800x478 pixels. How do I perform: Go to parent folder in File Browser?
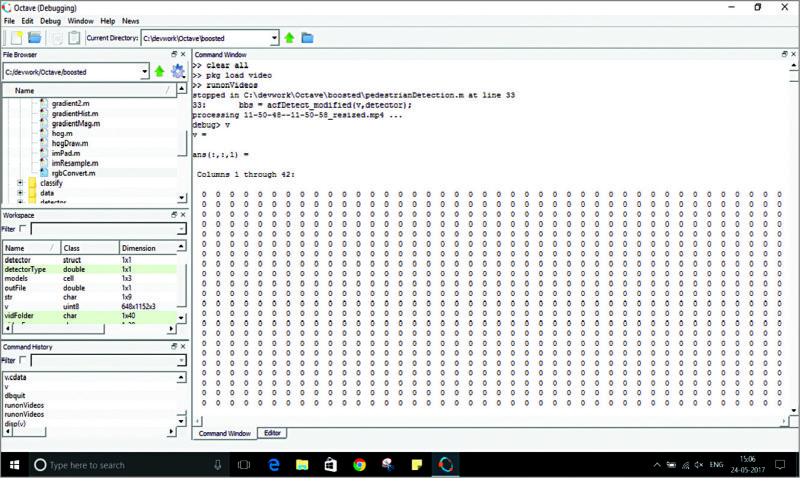(x=159, y=71)
